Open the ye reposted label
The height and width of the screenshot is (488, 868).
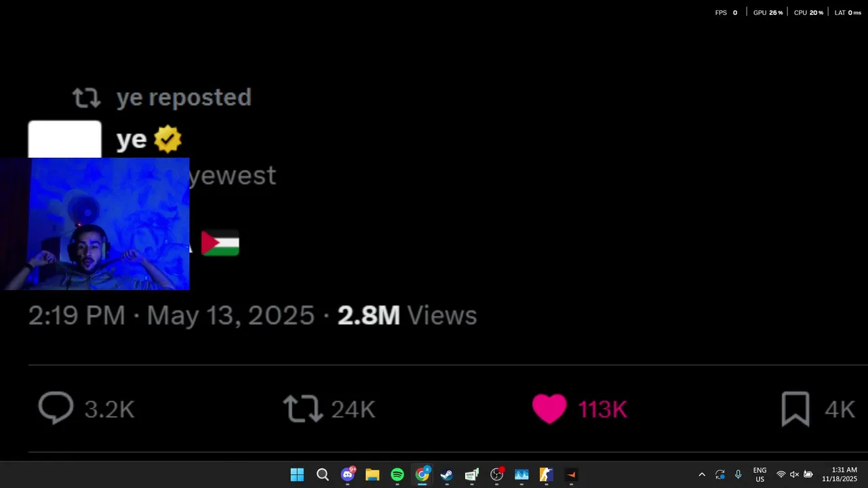point(184,98)
